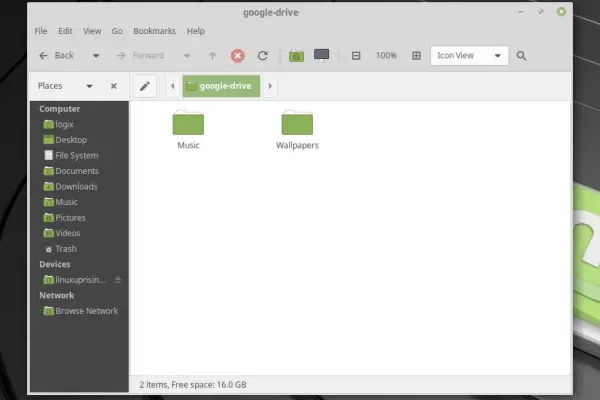Collapse the Network section header
This screenshot has height=400, width=600.
[x=57, y=296]
